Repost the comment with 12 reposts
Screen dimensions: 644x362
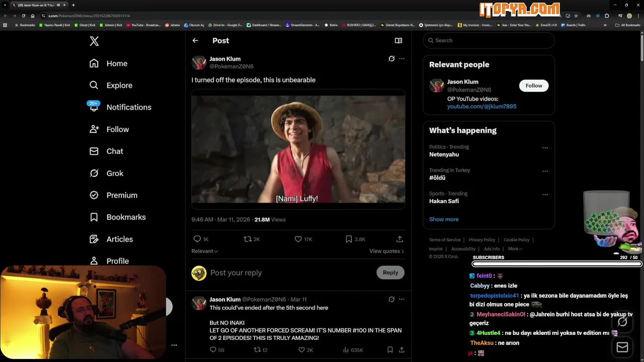[x=261, y=350]
